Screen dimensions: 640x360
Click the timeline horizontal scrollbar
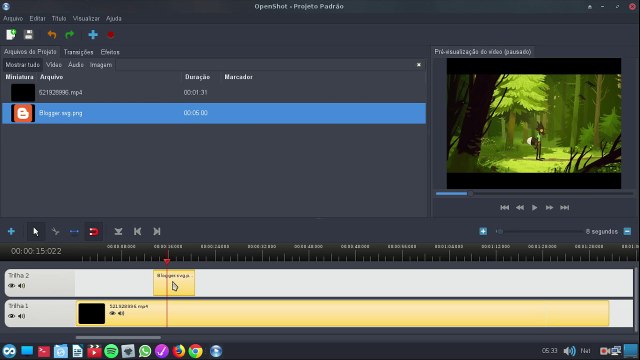coord(118,337)
